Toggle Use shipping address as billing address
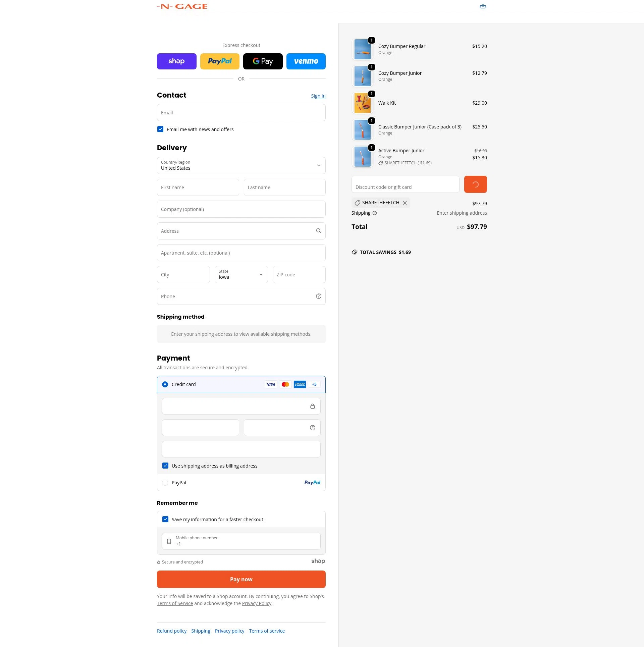The image size is (644, 647). click(165, 466)
